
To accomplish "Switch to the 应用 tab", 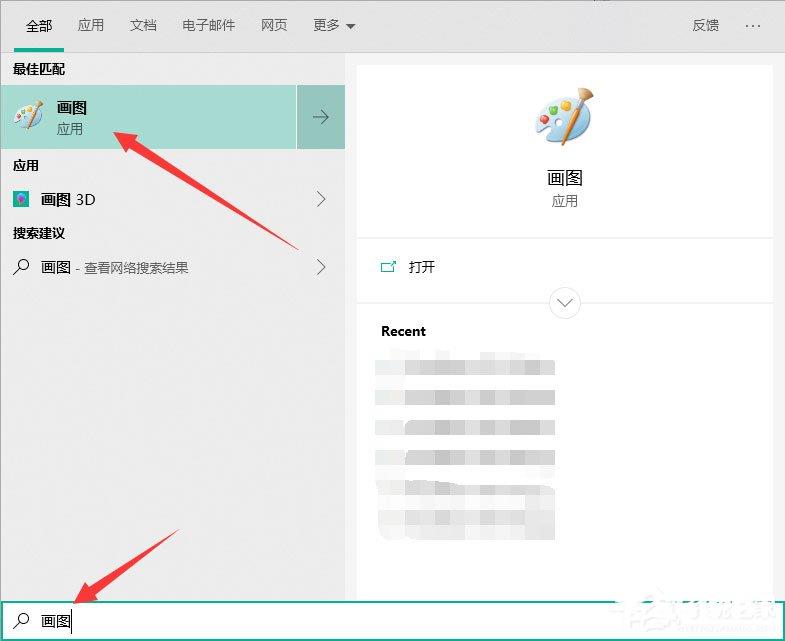I will pos(91,25).
